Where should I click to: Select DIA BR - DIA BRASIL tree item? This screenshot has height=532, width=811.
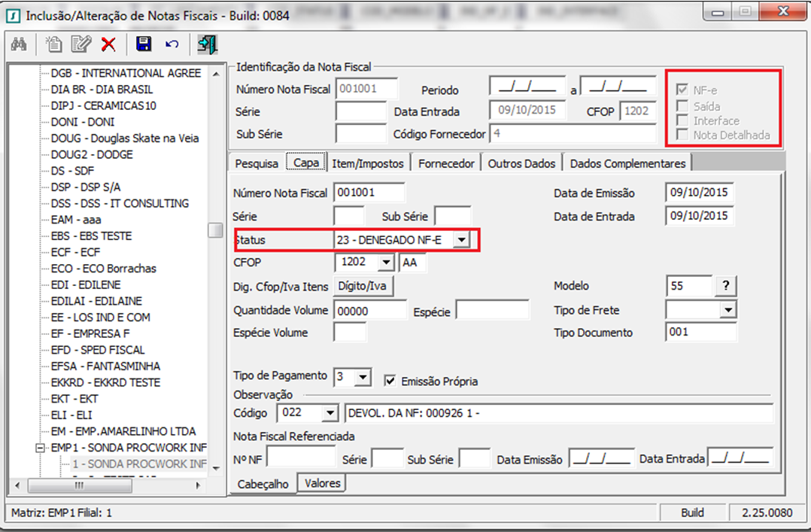102,90
